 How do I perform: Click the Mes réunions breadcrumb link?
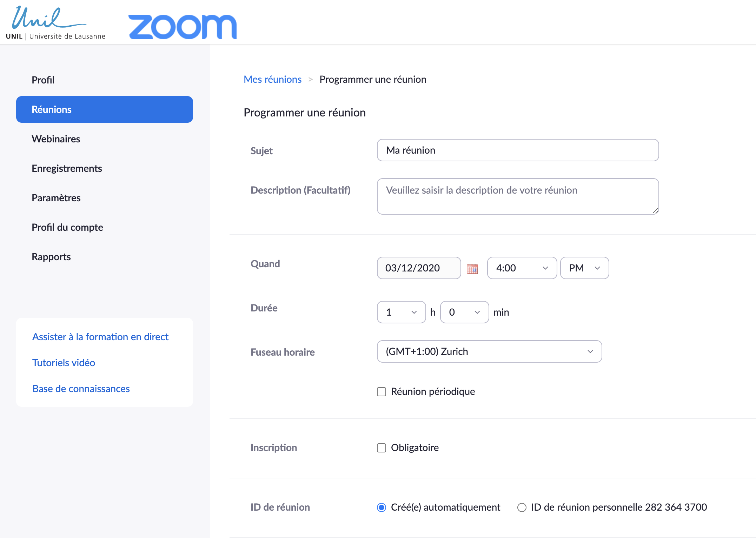coord(272,79)
